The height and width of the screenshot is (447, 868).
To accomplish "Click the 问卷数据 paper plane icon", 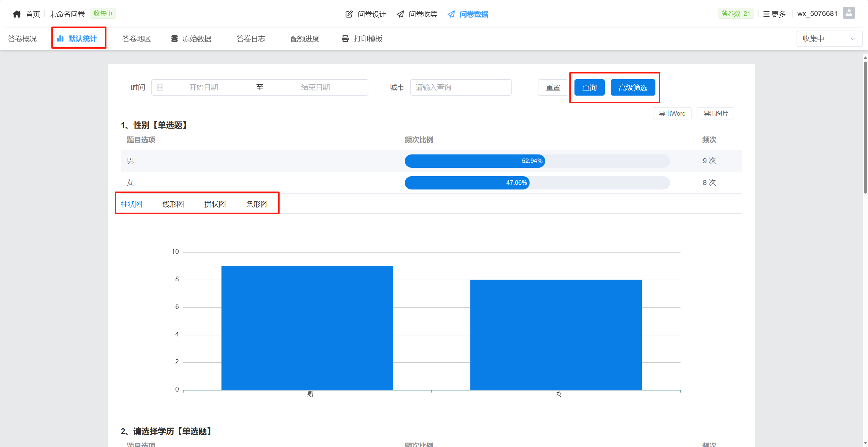I will [x=451, y=14].
